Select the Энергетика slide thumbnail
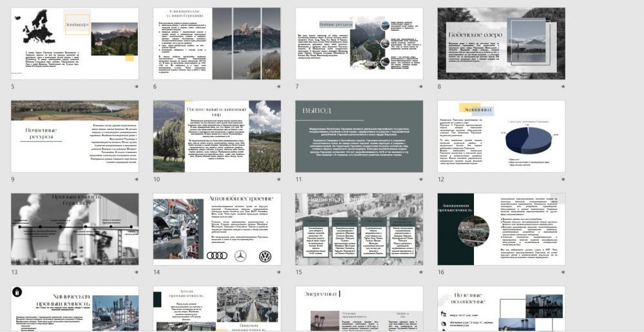The height and width of the screenshot is (332, 644). coord(359,309)
